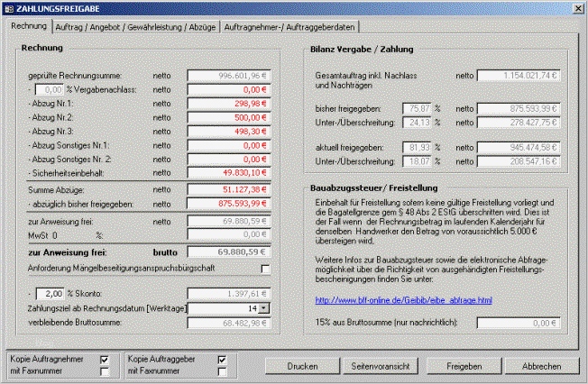
Task: Click the Bilanz Vergabe / Zahlung heading
Action: pos(362,49)
